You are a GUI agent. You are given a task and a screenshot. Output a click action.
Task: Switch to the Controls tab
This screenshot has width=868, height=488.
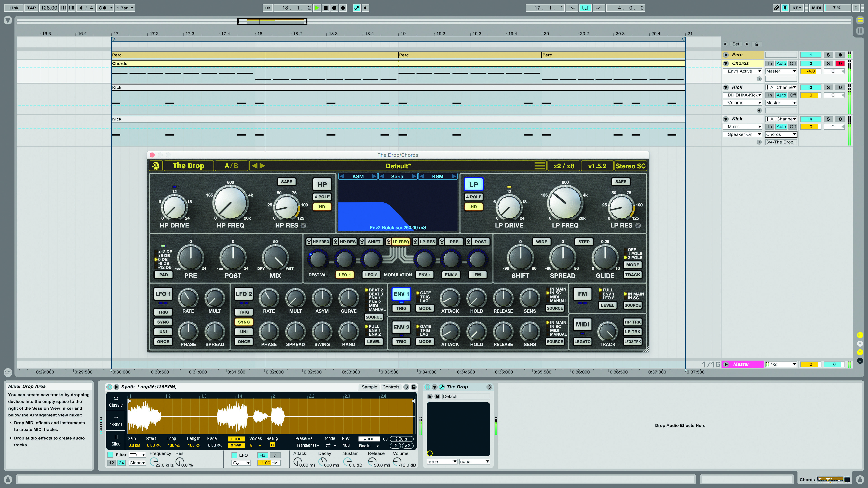pyautogui.click(x=391, y=387)
